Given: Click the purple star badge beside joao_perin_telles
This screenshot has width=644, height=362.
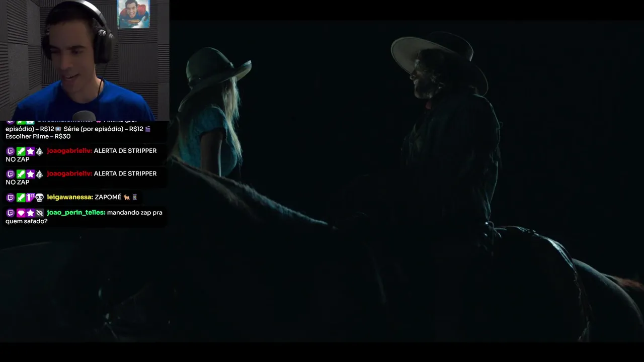Looking at the screenshot, I should click(30, 213).
